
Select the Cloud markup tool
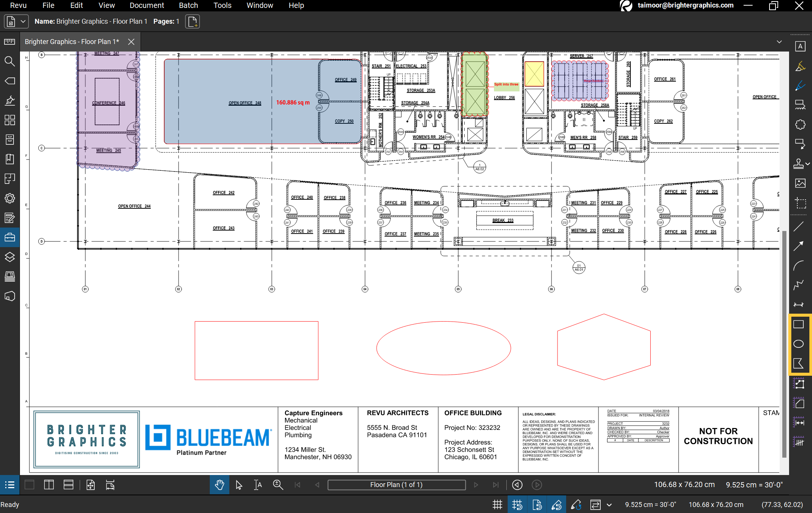800,124
